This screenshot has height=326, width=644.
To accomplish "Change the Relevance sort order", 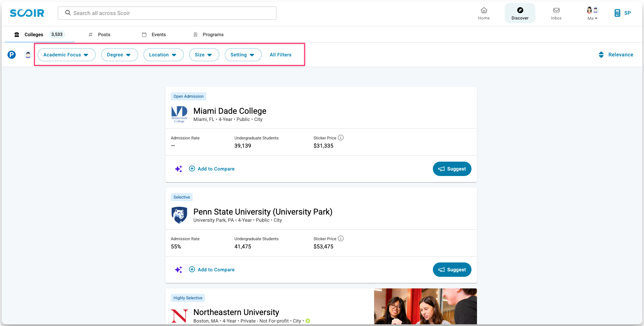I will (616, 55).
